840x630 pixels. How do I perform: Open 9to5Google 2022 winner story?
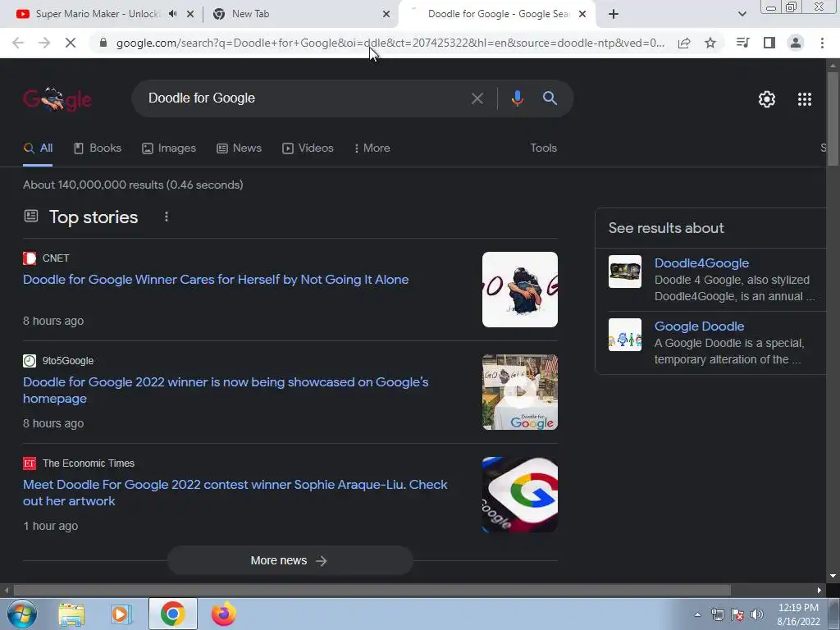(x=226, y=390)
